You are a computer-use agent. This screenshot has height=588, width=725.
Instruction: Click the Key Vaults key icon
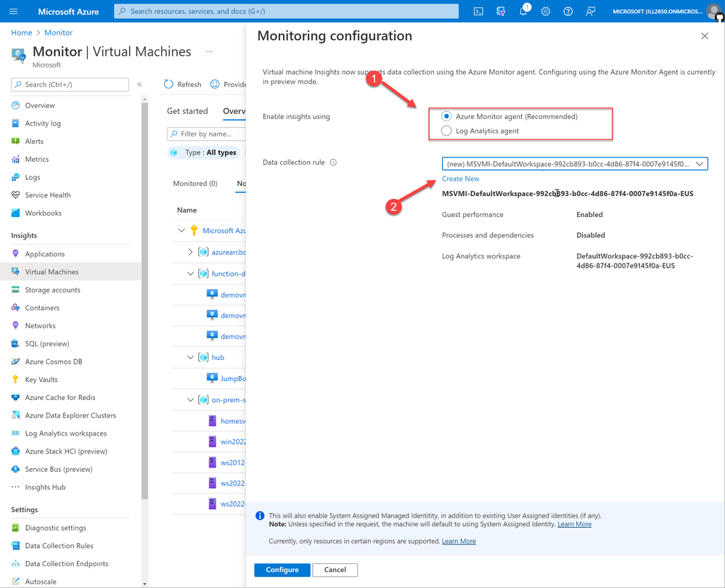tap(16, 380)
